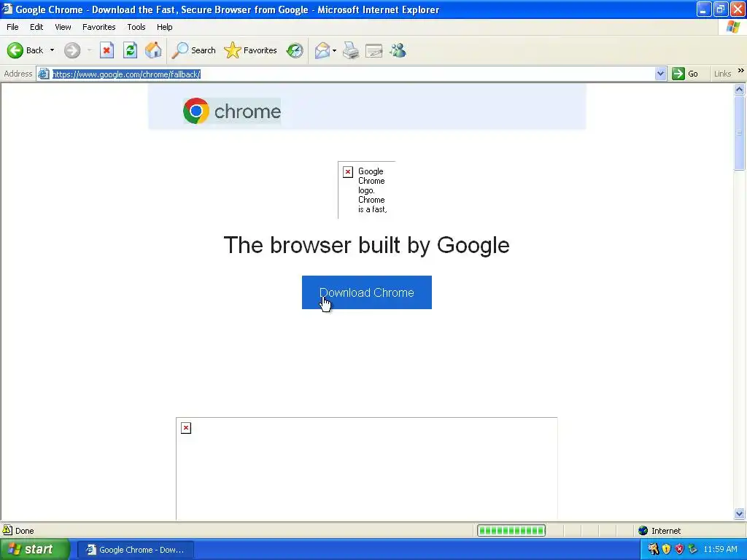The width and height of the screenshot is (747, 560).
Task: Print the page using the printer icon
Action: (351, 50)
